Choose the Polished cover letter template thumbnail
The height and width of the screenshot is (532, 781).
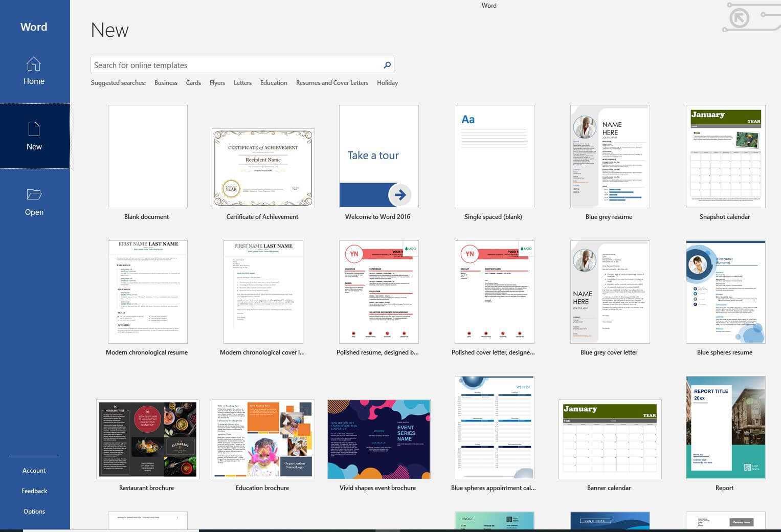coord(494,292)
